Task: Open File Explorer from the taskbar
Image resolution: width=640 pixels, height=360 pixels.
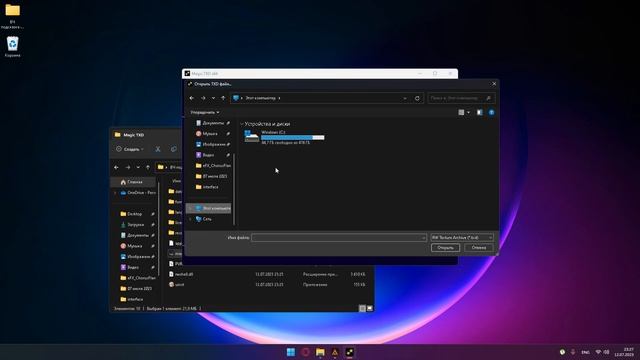Action: (x=320, y=352)
